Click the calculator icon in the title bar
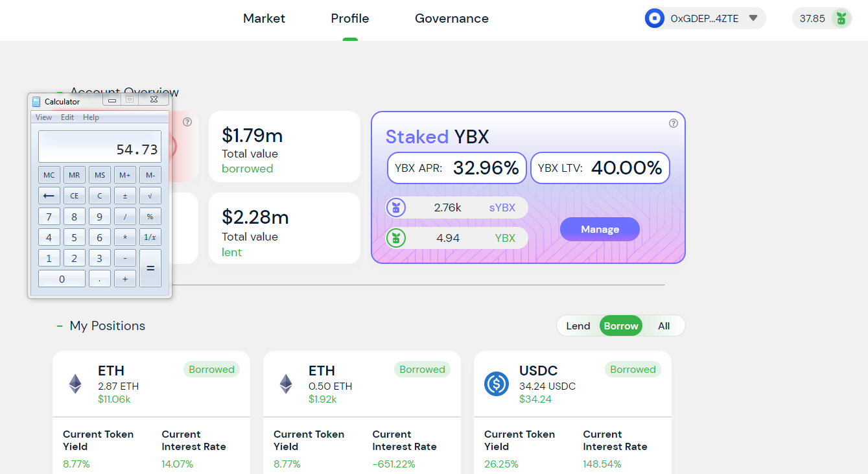 (37, 101)
